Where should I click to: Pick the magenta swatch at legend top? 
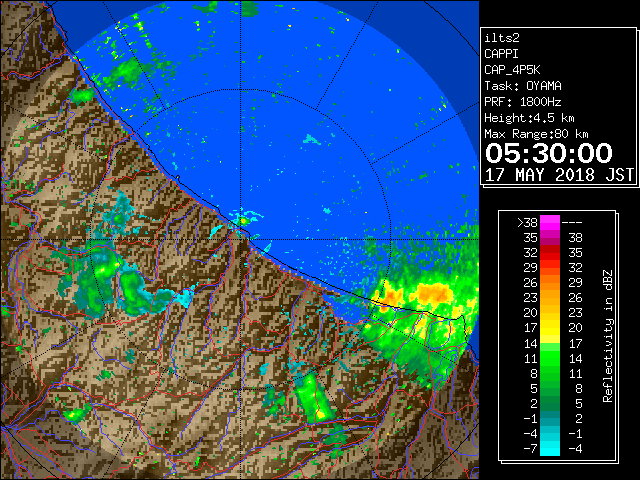550,223
